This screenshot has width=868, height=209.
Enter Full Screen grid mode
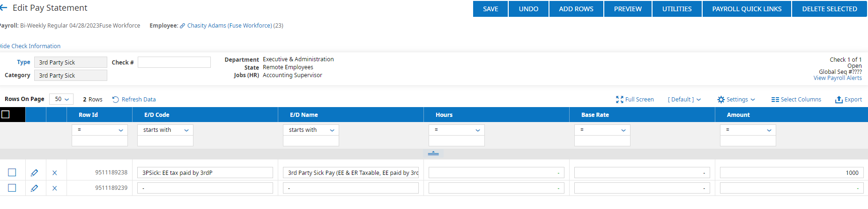click(x=635, y=100)
